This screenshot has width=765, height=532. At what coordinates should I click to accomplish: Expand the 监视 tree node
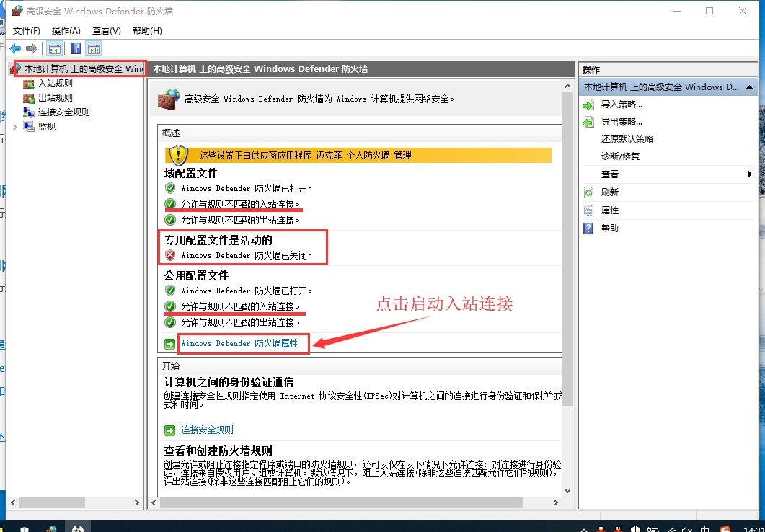click(14, 127)
